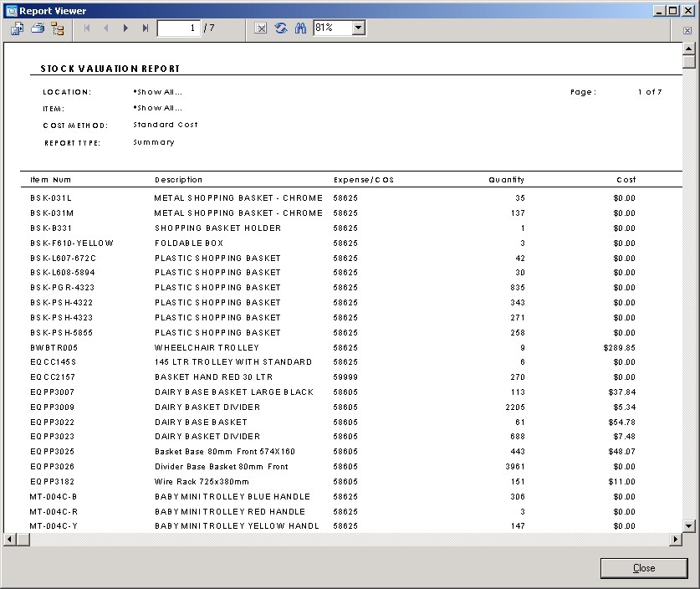This screenshot has height=589, width=700.
Task: Click the 'Cost' column header
Action: 626,180
